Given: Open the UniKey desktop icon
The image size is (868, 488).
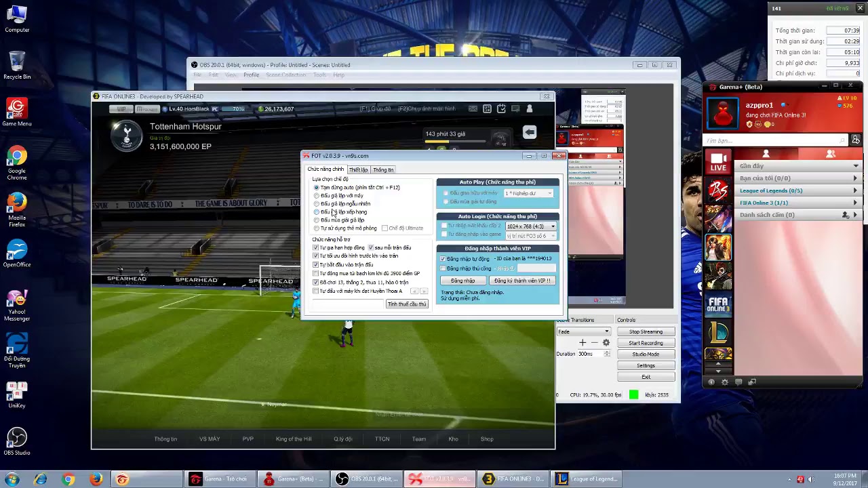Looking at the screenshot, I should 17,396.
